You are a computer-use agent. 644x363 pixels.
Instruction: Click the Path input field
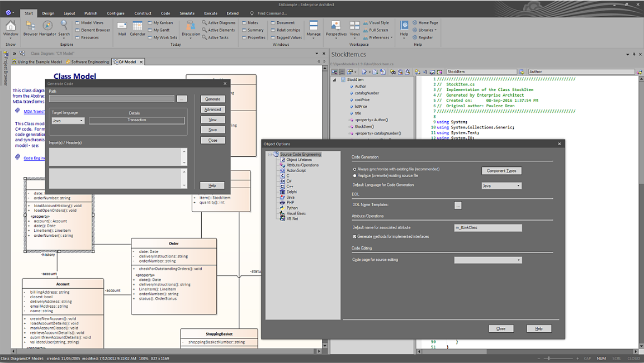(x=112, y=99)
